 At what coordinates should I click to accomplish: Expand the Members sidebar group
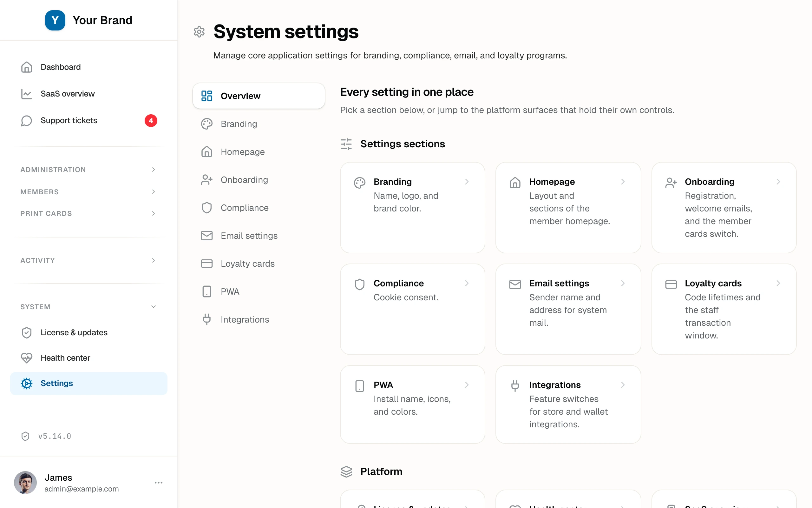coord(88,191)
